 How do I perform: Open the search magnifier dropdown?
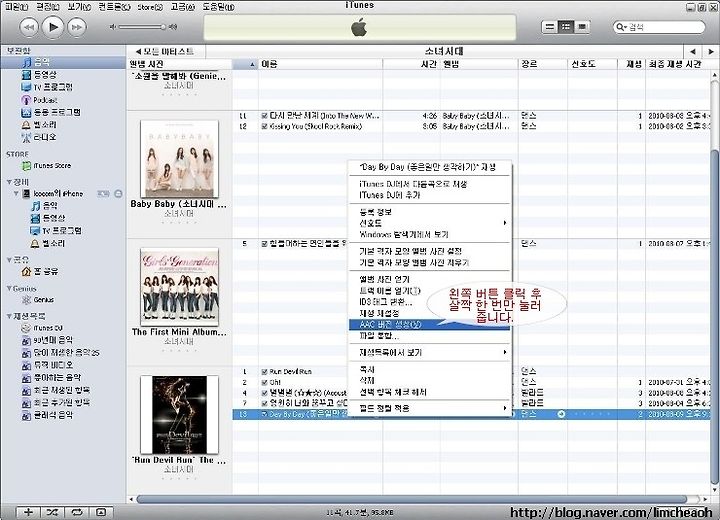[621, 27]
